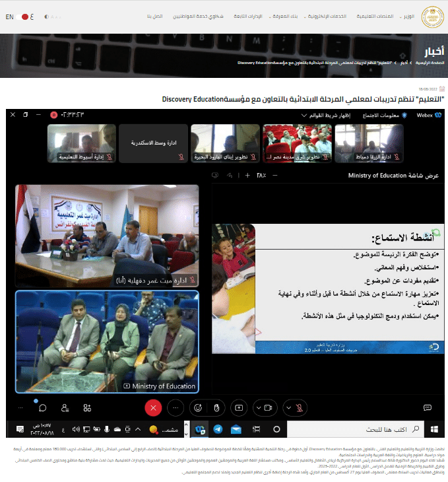Click the Ministry of Education logo
The height and width of the screenshot is (482, 448).
click(432, 17)
